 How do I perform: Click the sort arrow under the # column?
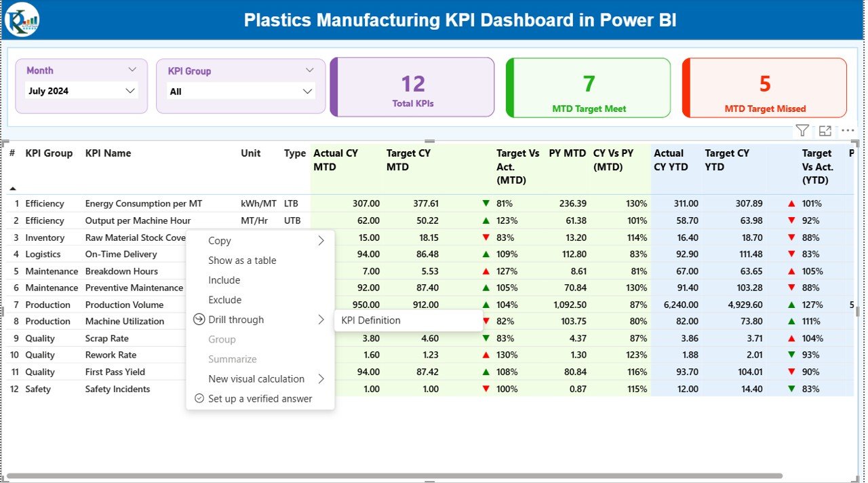[x=13, y=189]
